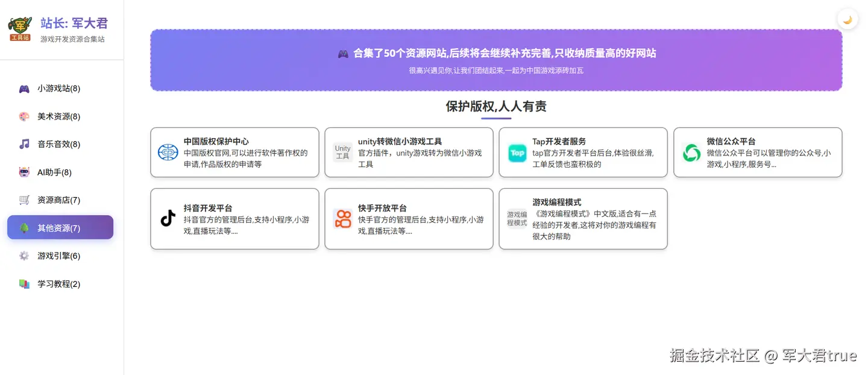Click the robot icon beside AI助手

pyautogui.click(x=24, y=172)
